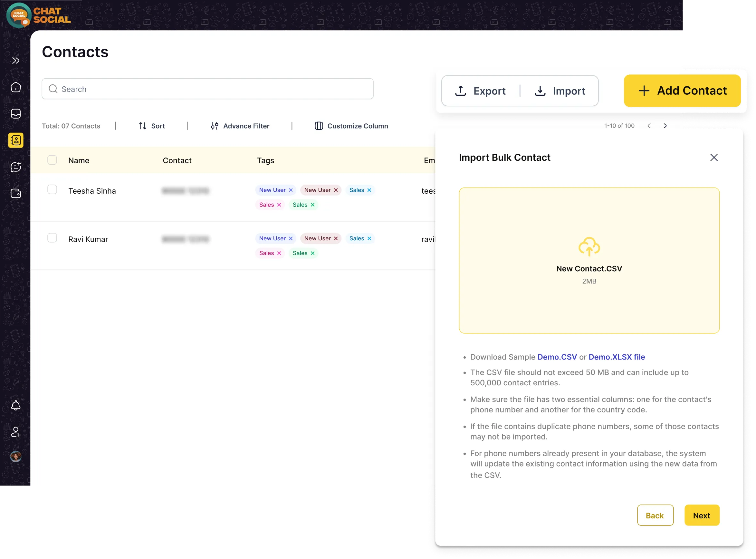Viewport: 756px width, 559px height.
Task: Open the new chat message icon in sidebar
Action: (x=15, y=167)
